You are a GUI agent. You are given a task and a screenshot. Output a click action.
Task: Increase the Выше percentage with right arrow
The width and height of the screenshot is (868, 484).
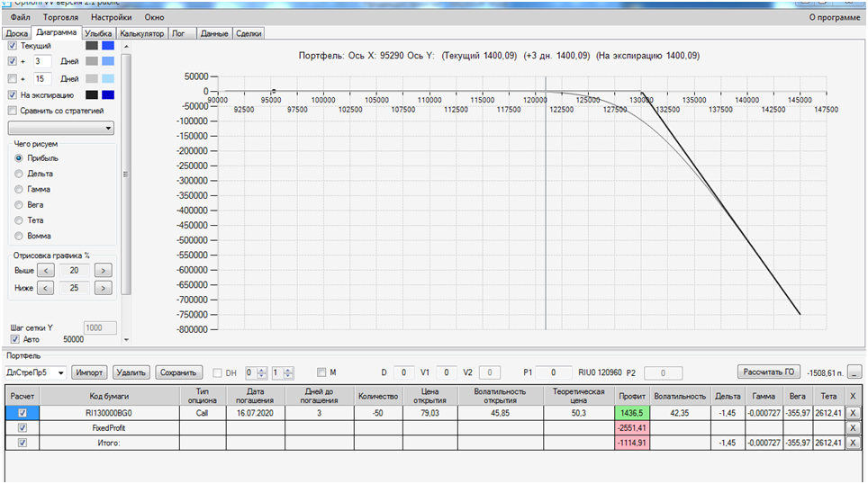coord(103,271)
